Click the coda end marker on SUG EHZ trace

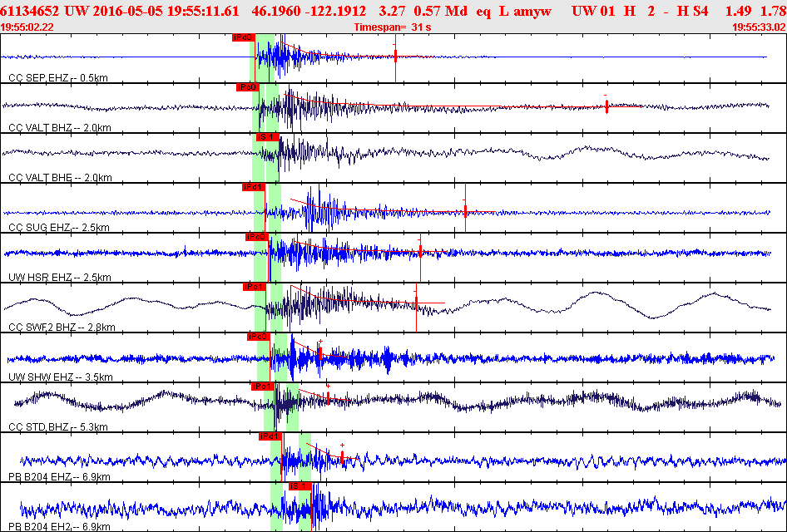pyautogui.click(x=465, y=210)
